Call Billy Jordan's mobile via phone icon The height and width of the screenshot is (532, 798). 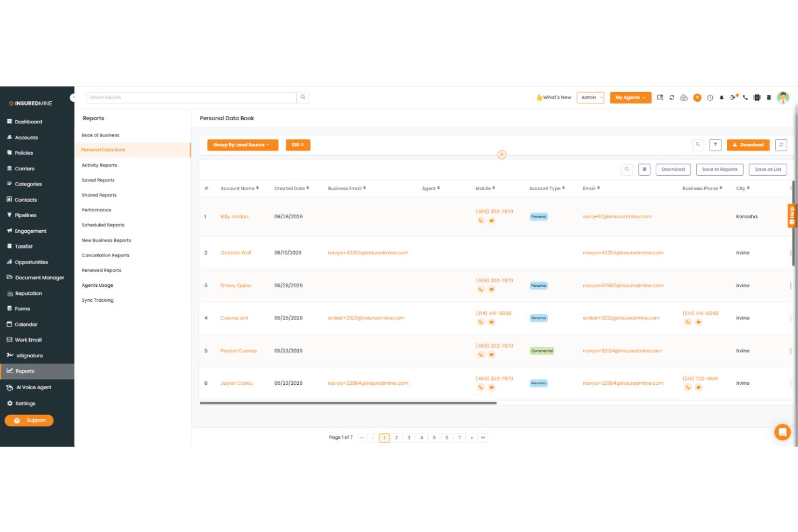point(481,220)
